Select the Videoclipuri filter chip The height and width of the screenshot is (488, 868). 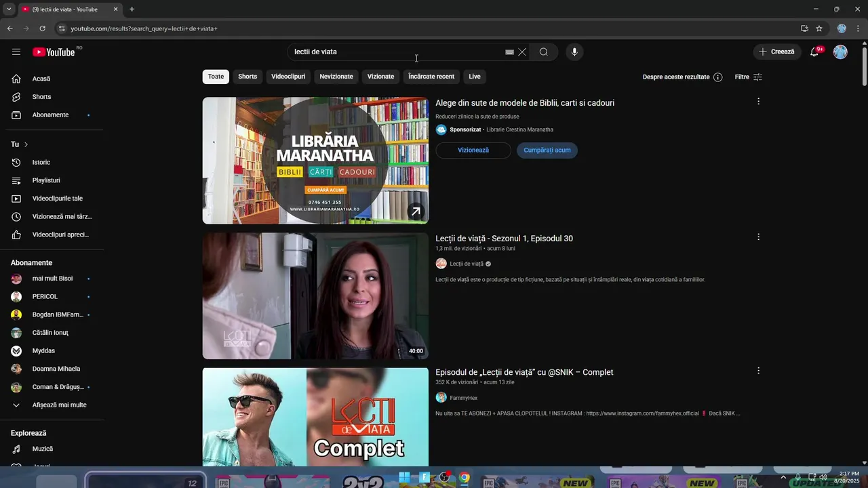pyautogui.click(x=288, y=77)
